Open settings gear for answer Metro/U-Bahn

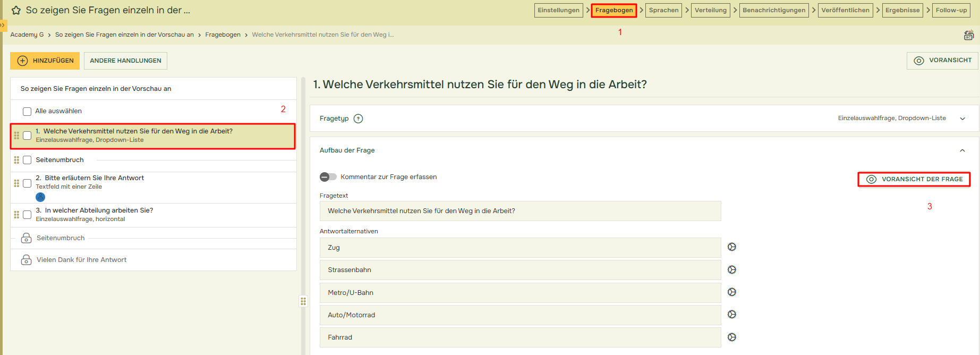tap(731, 292)
